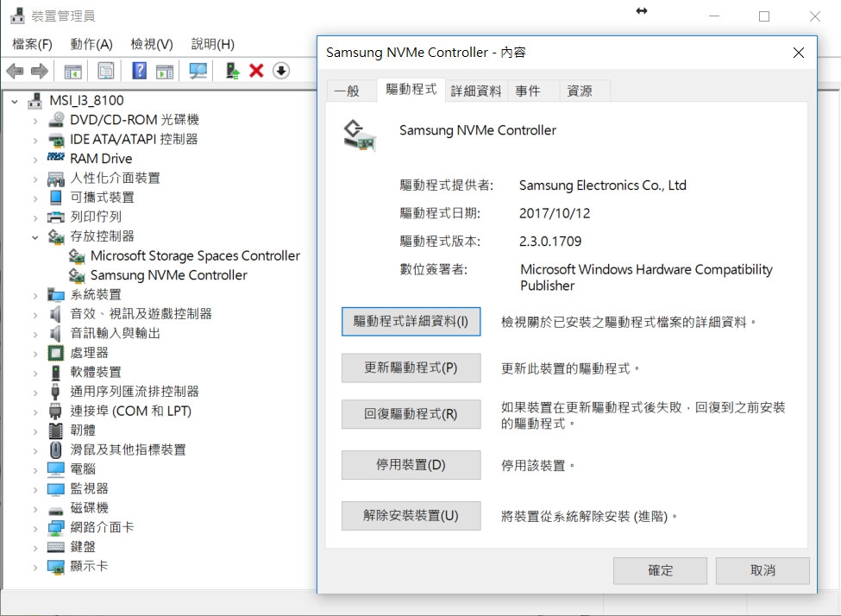Collapse the MSI_I3_8100 root node

tap(15, 101)
